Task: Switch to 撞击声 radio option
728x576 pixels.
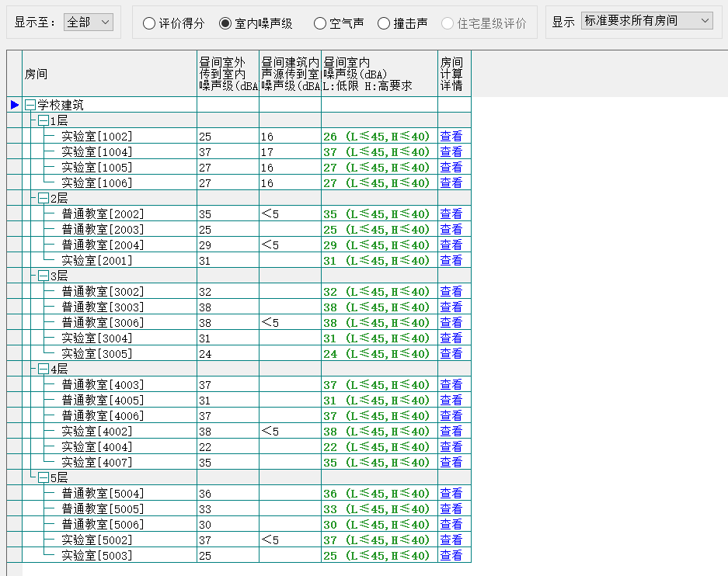Action: coord(384,24)
